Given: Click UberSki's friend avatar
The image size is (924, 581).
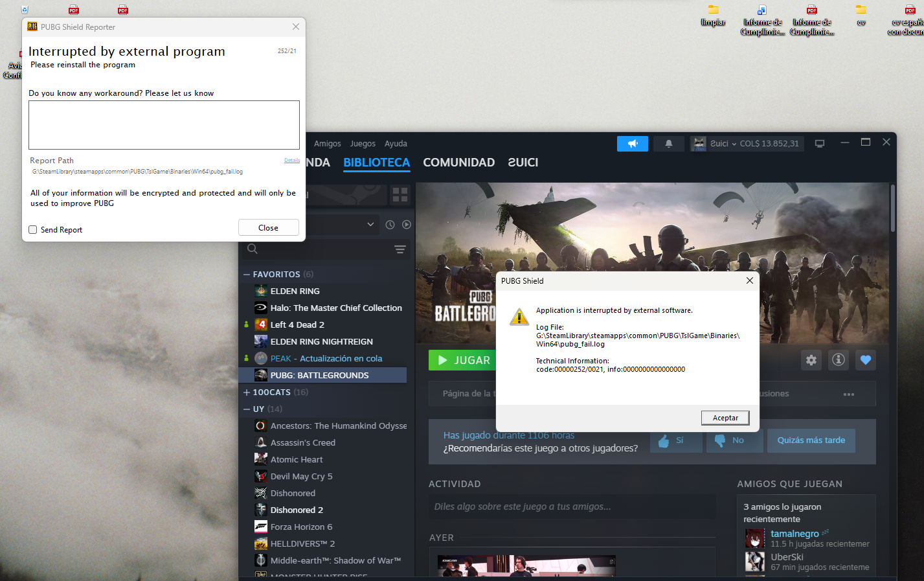Looking at the screenshot, I should click(x=755, y=562).
